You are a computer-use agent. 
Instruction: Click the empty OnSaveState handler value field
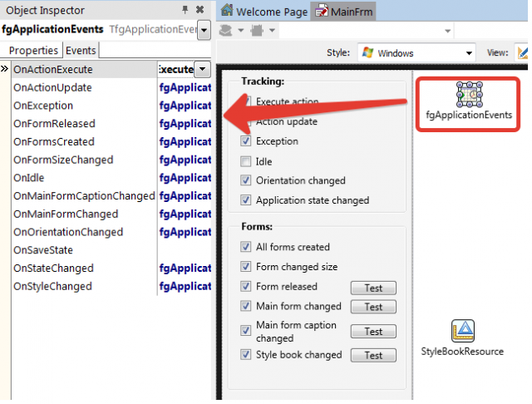click(185, 250)
